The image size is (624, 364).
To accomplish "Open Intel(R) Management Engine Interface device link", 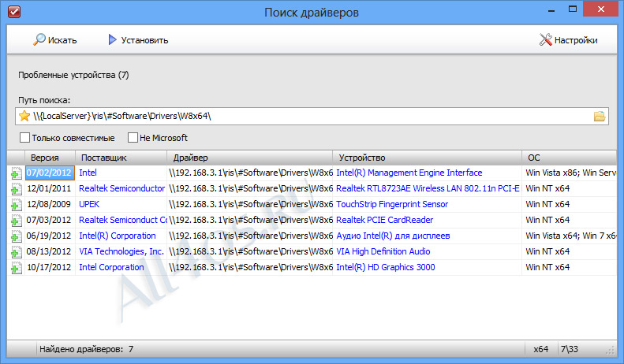I will [x=409, y=173].
